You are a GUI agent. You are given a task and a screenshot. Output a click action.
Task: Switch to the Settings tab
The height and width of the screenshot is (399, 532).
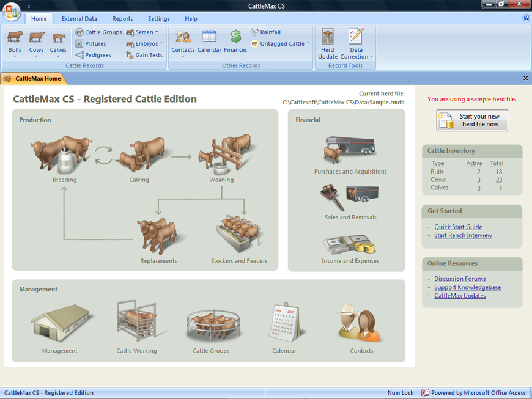(x=159, y=19)
